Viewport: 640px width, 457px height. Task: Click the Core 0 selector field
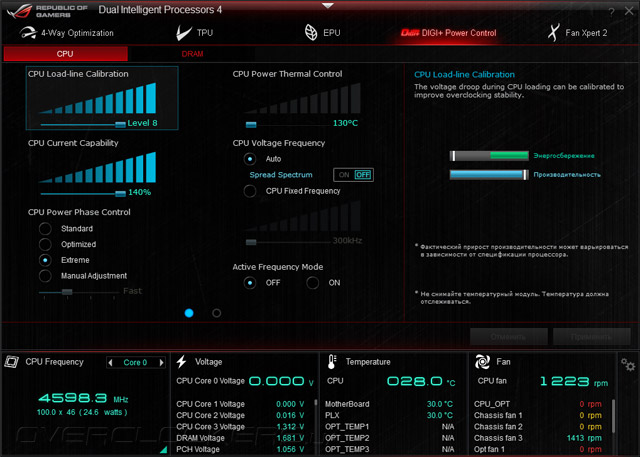(x=136, y=362)
